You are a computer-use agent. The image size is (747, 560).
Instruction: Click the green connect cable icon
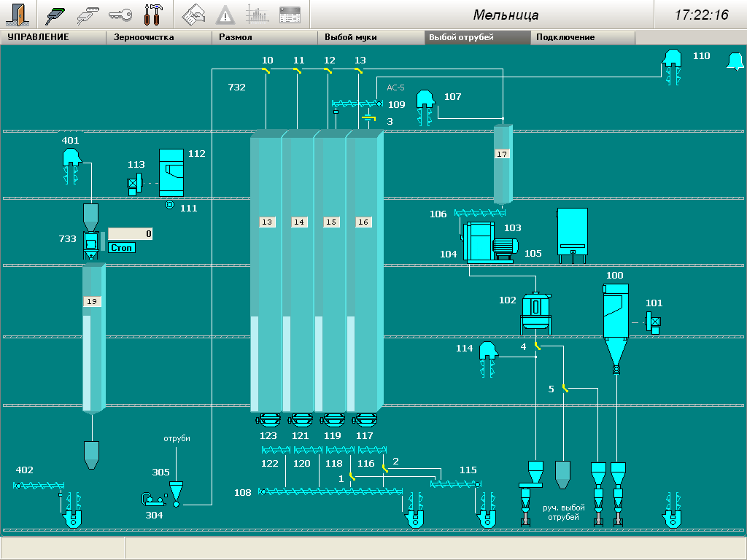pos(55,14)
